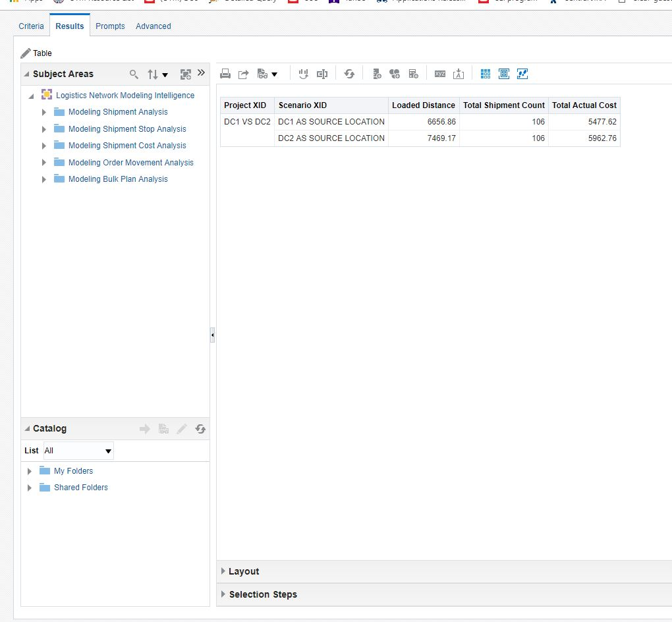This screenshot has width=672, height=622.
Task: Switch to the Criteria tab
Action: click(31, 26)
